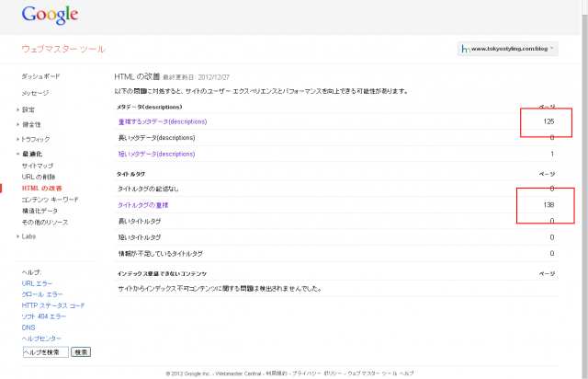Image resolution: width=588 pixels, height=379 pixels.
Task: Click the Google logo
Action: tap(50, 15)
